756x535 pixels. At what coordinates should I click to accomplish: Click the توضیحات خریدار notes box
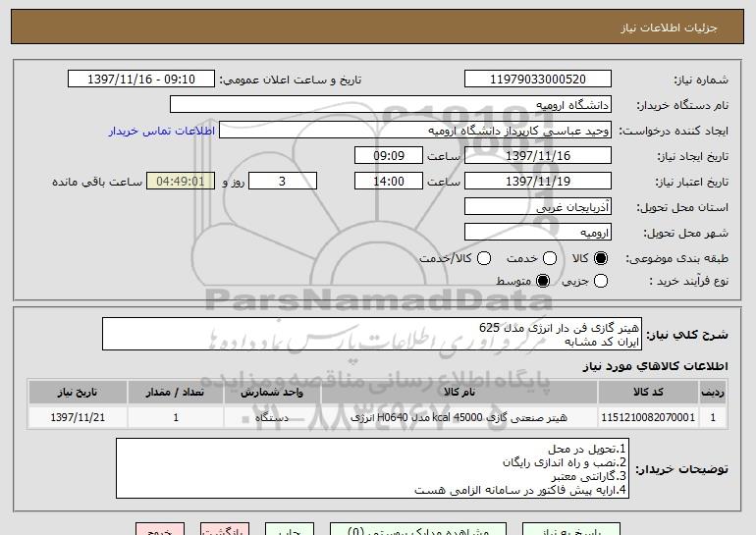tap(372, 468)
